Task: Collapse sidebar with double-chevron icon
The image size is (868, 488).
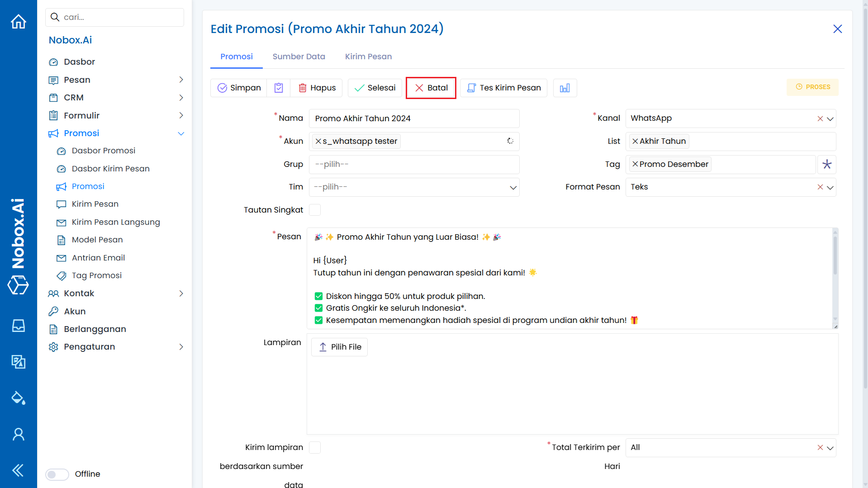Action: [19, 470]
